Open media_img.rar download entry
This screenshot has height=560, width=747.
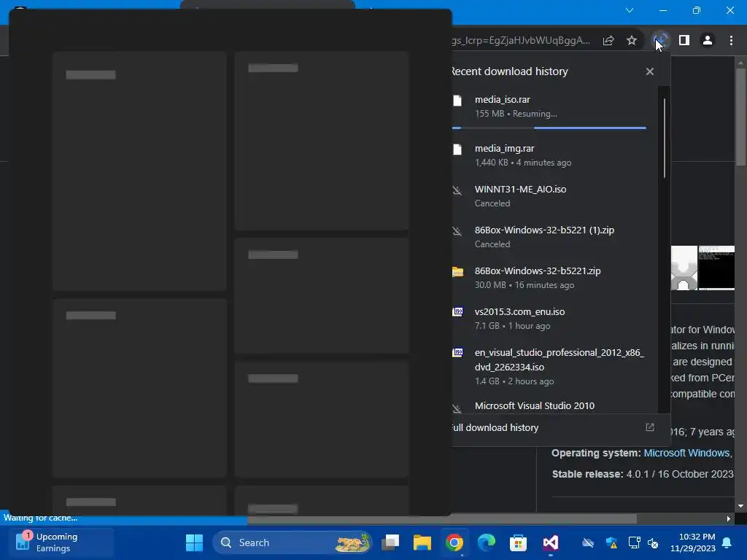[x=555, y=155]
